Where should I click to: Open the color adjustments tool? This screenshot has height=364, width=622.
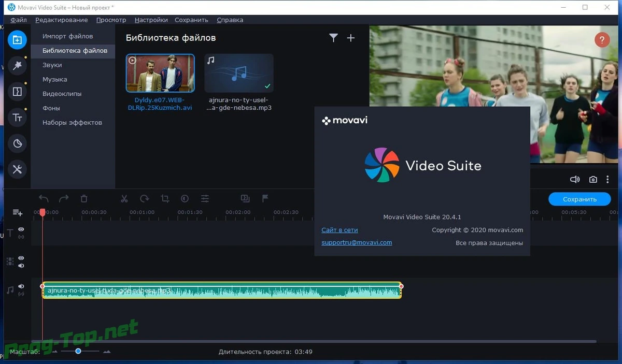pos(185,198)
